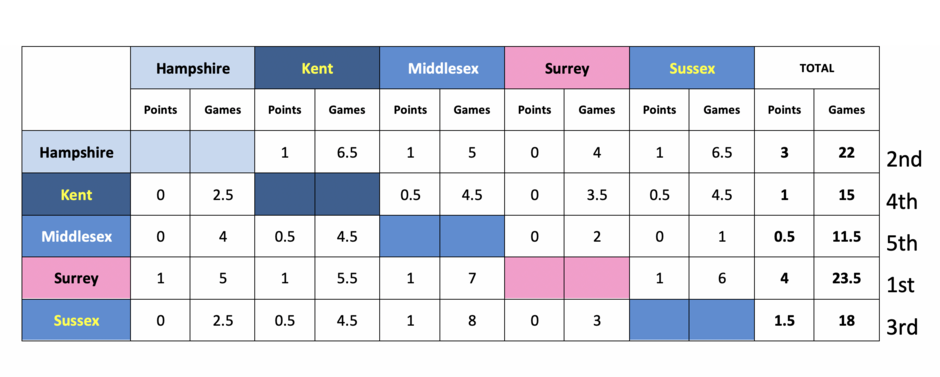Select the Hampshire column header
Screen dimensions: 940x377
point(192,68)
